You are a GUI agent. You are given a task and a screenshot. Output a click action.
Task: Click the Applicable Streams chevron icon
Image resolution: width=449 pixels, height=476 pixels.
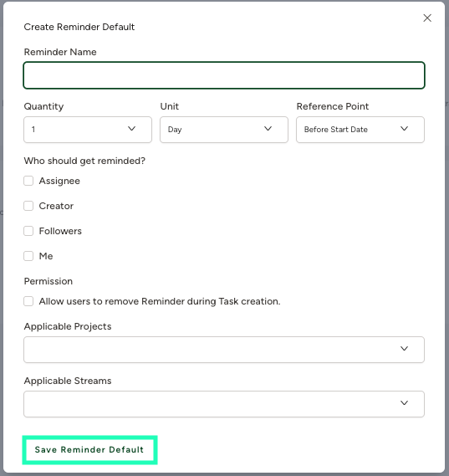click(x=404, y=403)
